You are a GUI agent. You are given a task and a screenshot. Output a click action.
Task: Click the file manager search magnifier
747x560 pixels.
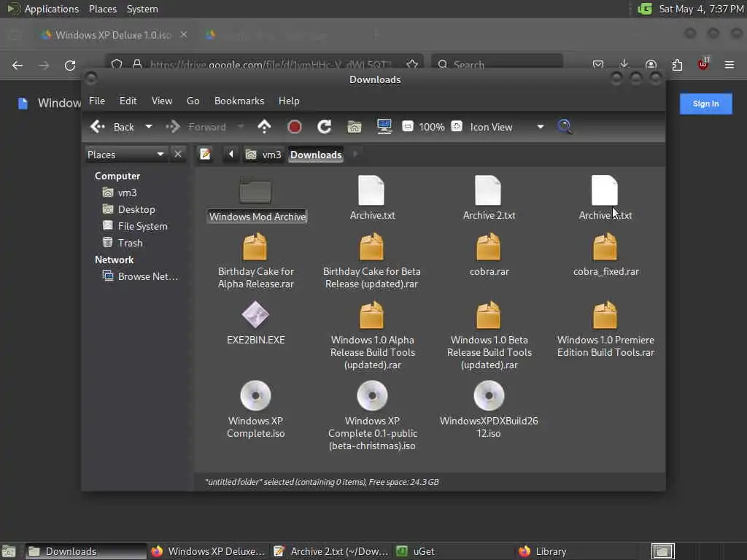[x=565, y=127]
